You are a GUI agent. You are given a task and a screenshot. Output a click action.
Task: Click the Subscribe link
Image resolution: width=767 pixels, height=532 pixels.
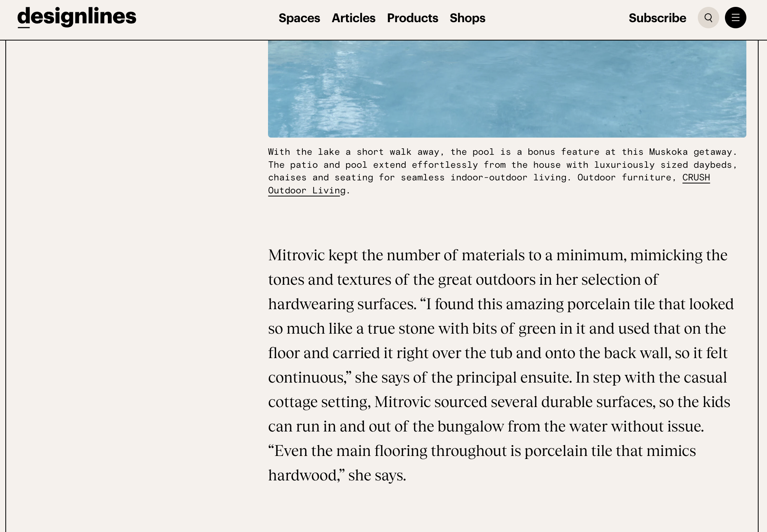pos(657,18)
